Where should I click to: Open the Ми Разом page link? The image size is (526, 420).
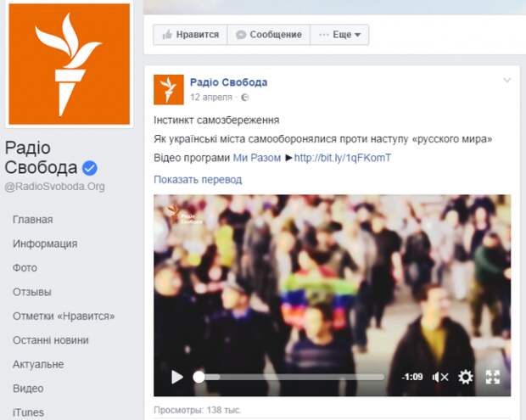pyautogui.click(x=257, y=158)
